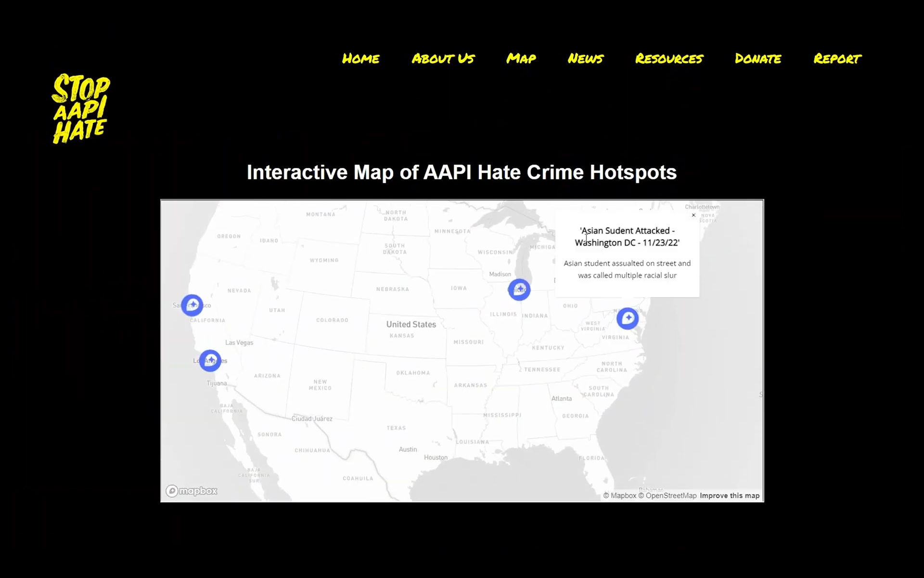Click the Stop AAPI Hate logo
Screen dimensions: 924x578
80,109
